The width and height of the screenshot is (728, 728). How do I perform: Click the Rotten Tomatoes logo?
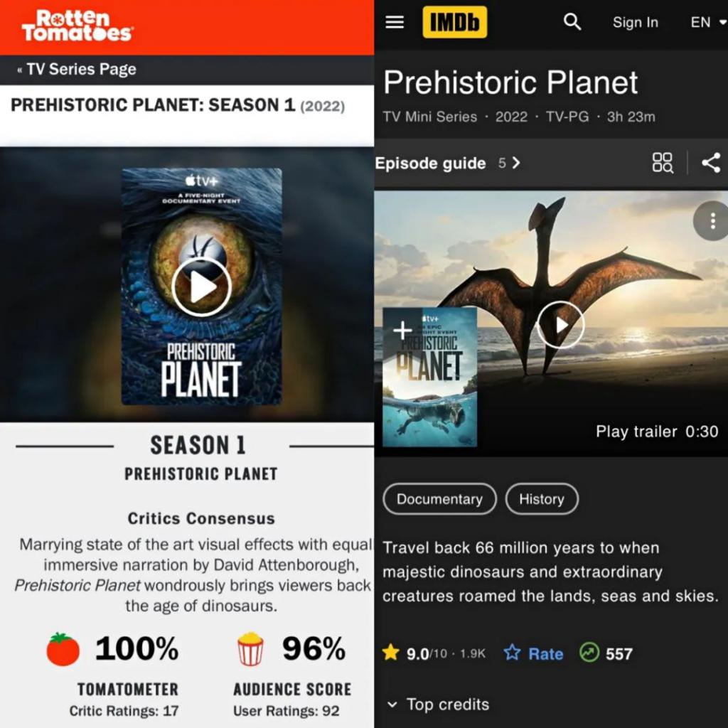(77, 26)
